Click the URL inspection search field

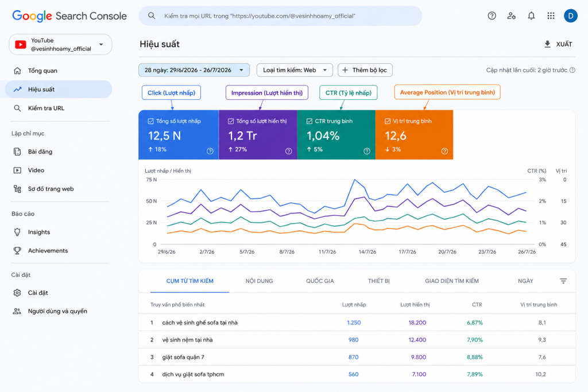pyautogui.click(x=280, y=15)
